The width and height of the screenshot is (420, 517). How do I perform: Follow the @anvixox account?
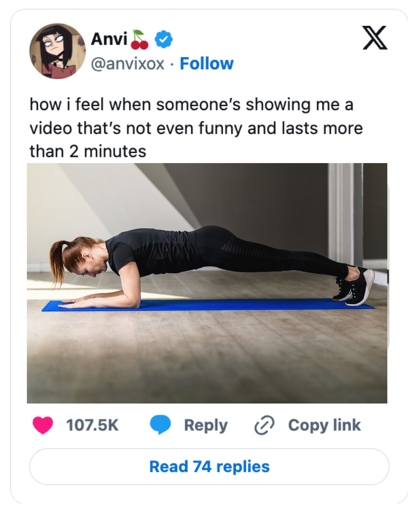point(207,64)
